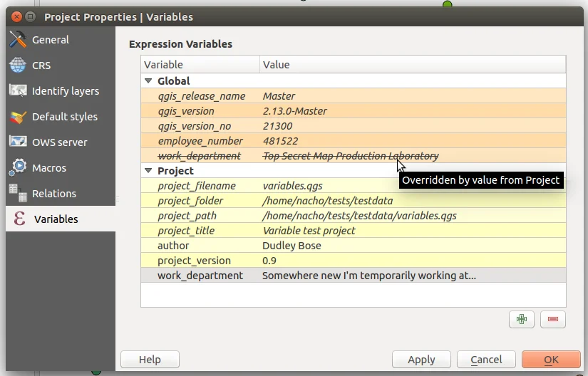Image resolution: width=588 pixels, height=376 pixels.
Task: Open the Identify layers tab
Action: (61, 91)
